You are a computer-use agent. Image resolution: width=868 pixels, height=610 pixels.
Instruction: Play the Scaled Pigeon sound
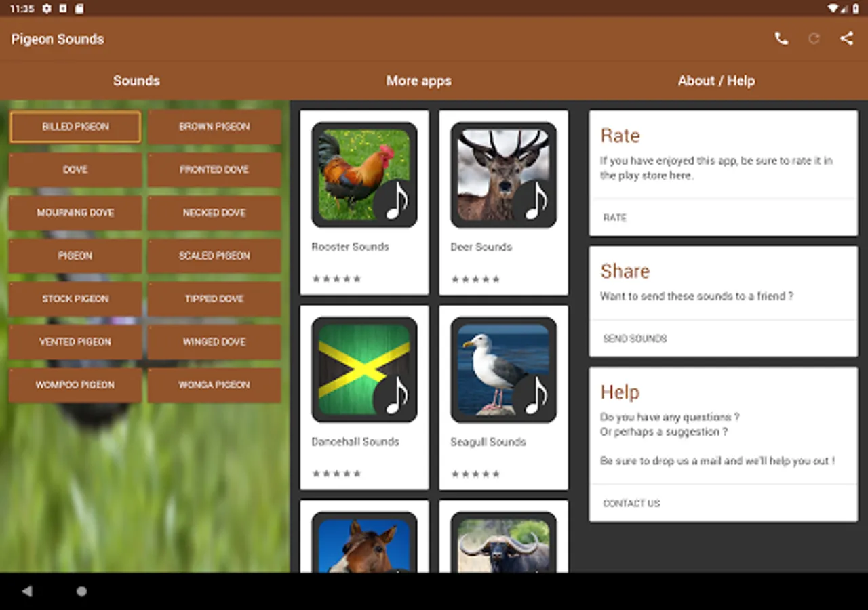[214, 256]
